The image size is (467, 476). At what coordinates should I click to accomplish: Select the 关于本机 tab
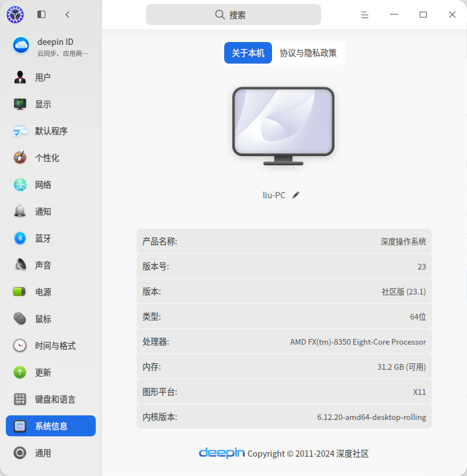(248, 53)
